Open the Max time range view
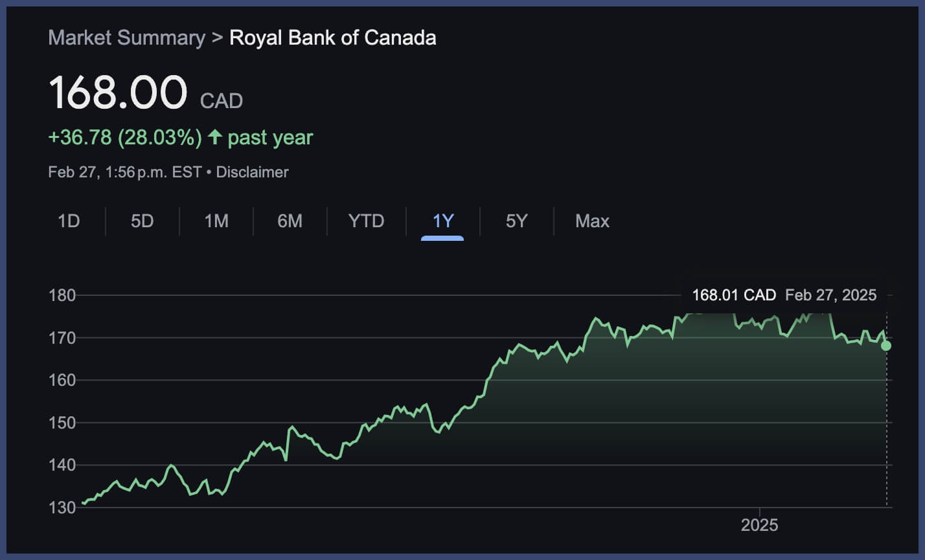 (591, 221)
